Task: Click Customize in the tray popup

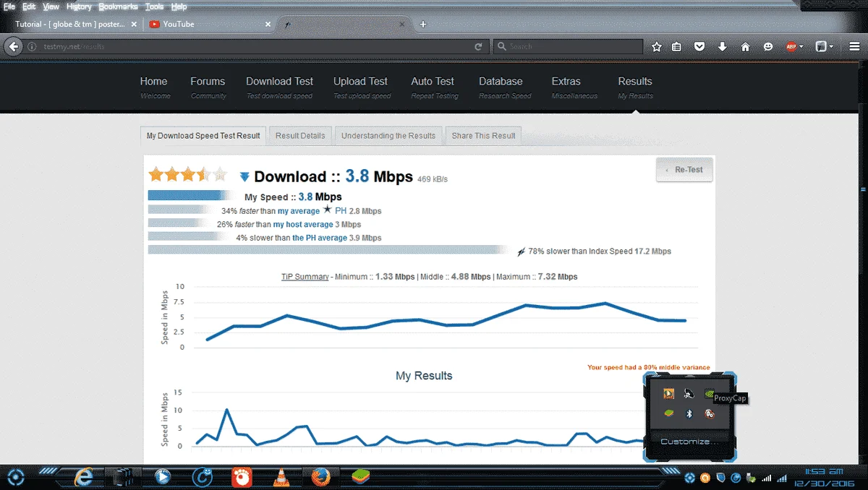Action: click(x=689, y=442)
